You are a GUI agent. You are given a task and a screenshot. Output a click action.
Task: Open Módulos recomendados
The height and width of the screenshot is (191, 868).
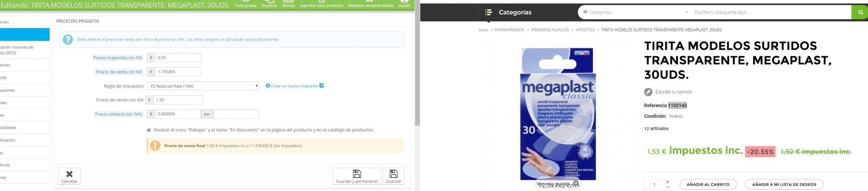click(371, 4)
